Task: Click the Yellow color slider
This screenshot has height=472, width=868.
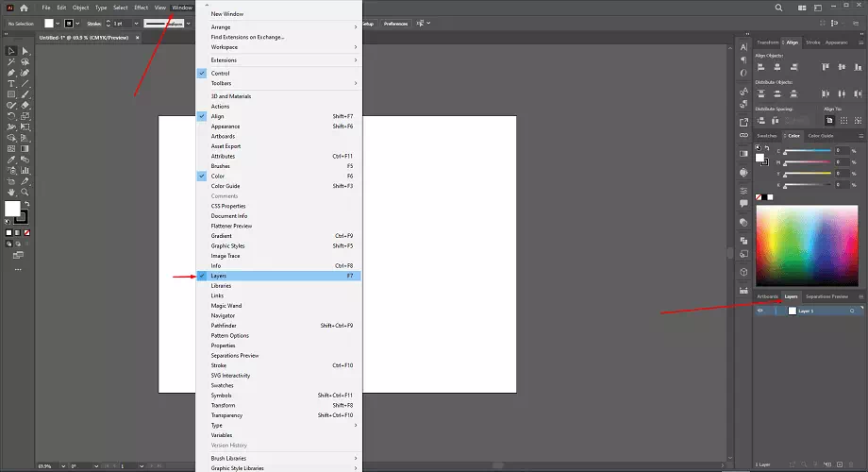Action: click(x=808, y=174)
